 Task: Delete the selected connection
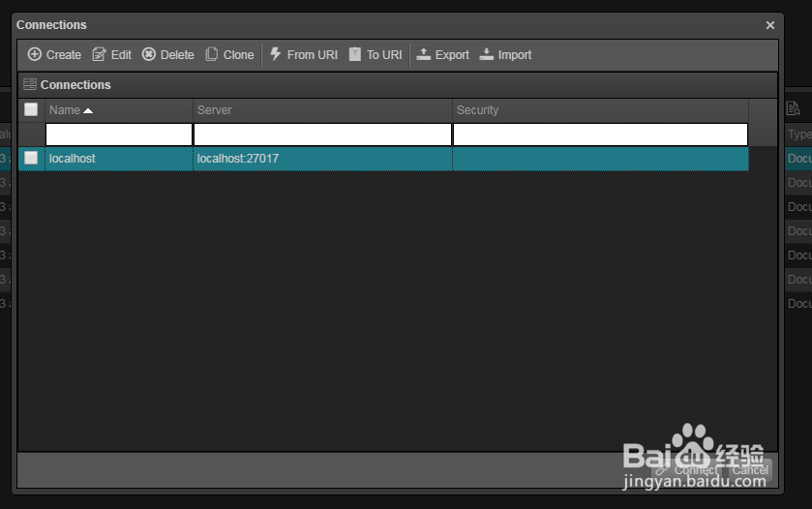click(167, 55)
